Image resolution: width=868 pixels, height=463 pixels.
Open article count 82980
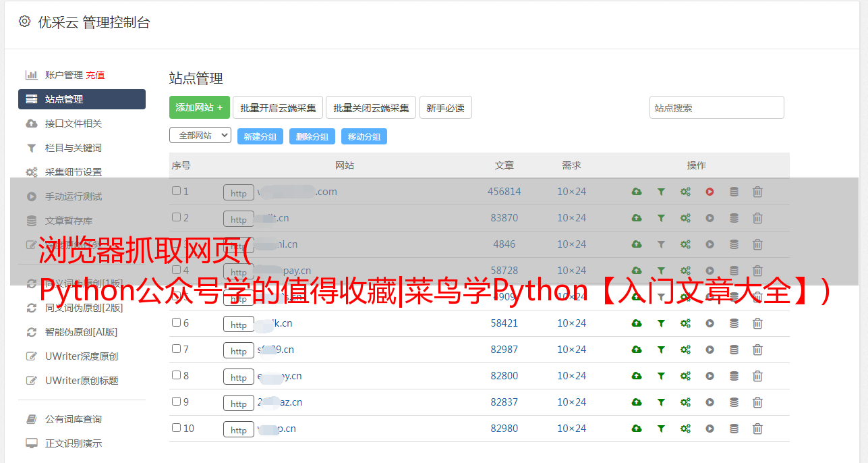[504, 429]
